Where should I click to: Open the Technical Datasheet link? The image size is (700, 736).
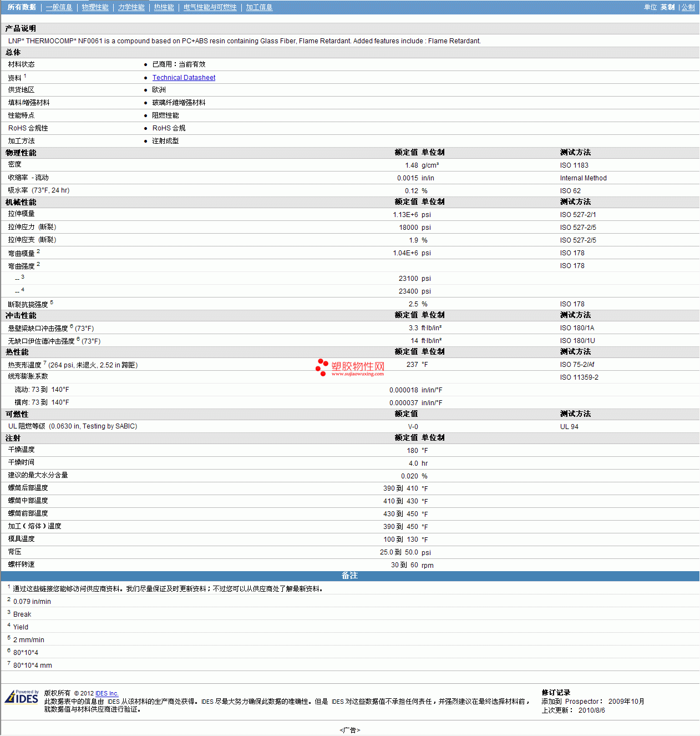tap(184, 78)
